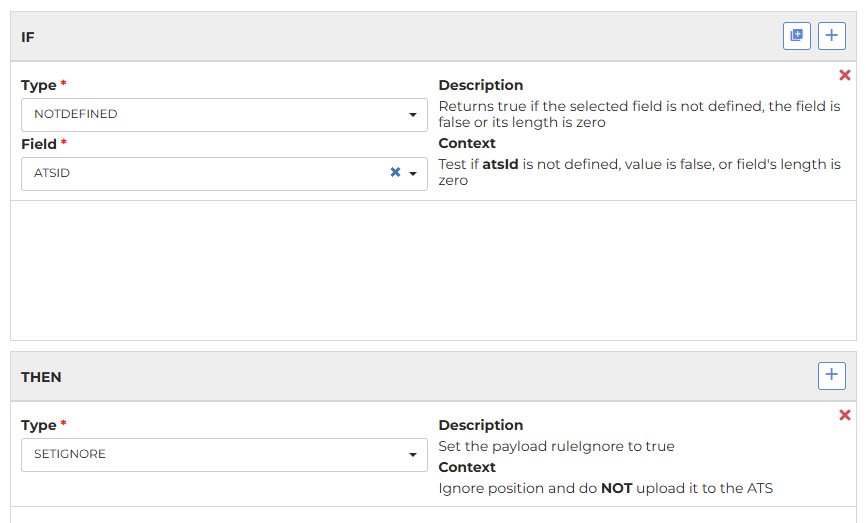Screen dimensions: 866x523
Task: Click the Type label above SETIGNORE
Action: tap(39, 425)
